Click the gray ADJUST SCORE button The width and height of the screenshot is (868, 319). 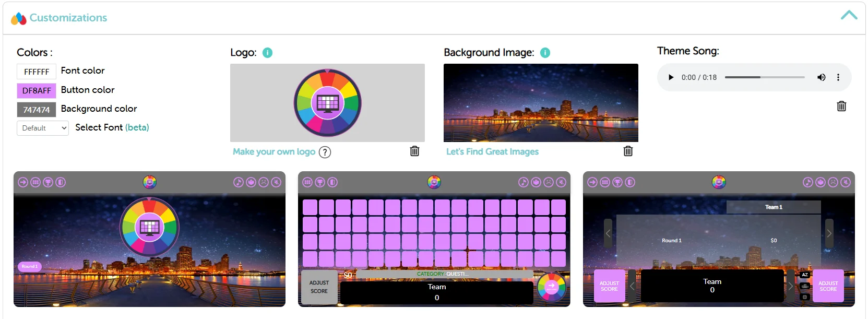[x=319, y=287]
